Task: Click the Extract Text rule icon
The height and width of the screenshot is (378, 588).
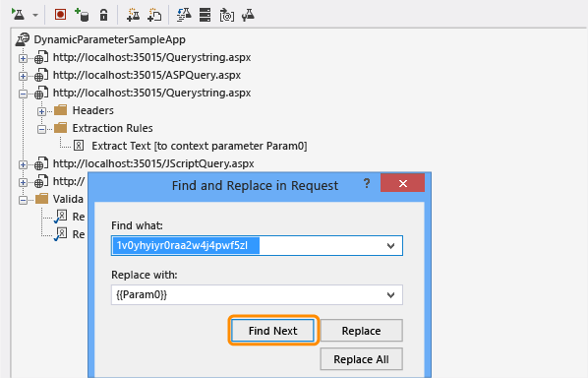Action: pyautogui.click(x=79, y=146)
